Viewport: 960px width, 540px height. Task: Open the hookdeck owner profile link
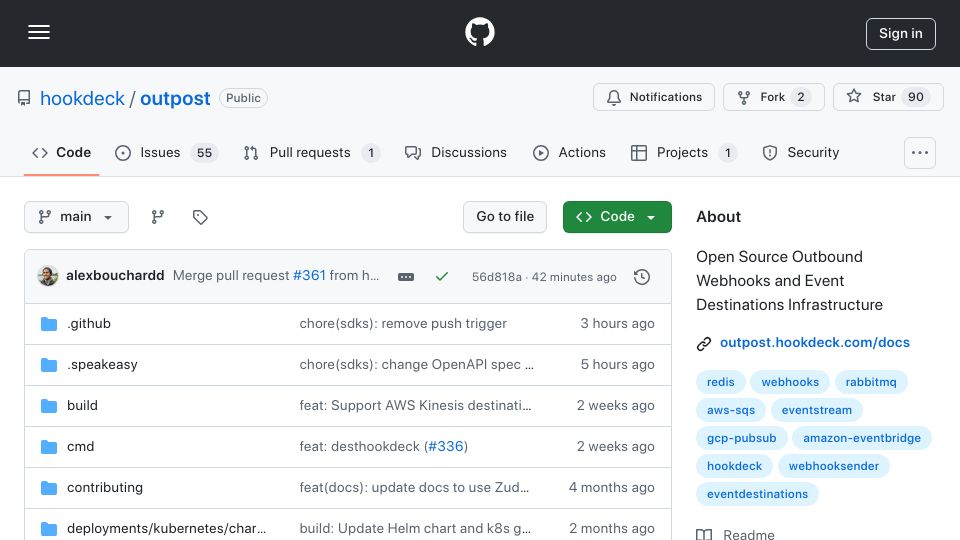coord(82,98)
